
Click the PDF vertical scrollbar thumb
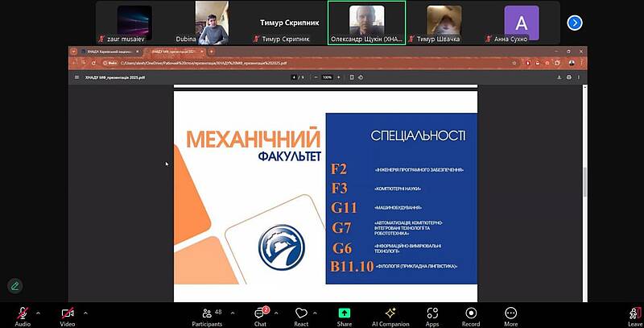585,181
